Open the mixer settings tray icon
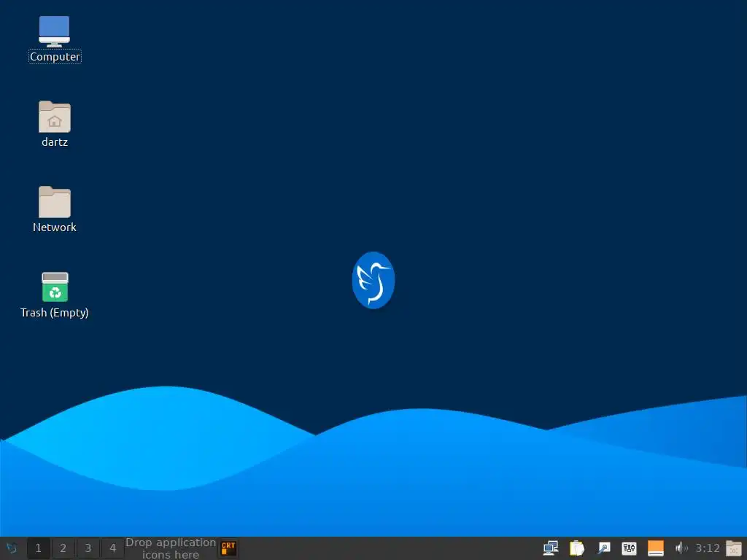Screen dimensions: 747x560 click(x=630, y=548)
